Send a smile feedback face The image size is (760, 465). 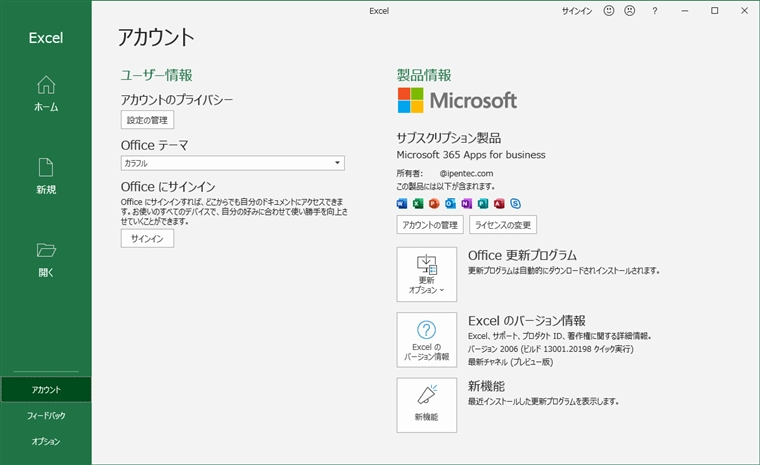[609, 11]
